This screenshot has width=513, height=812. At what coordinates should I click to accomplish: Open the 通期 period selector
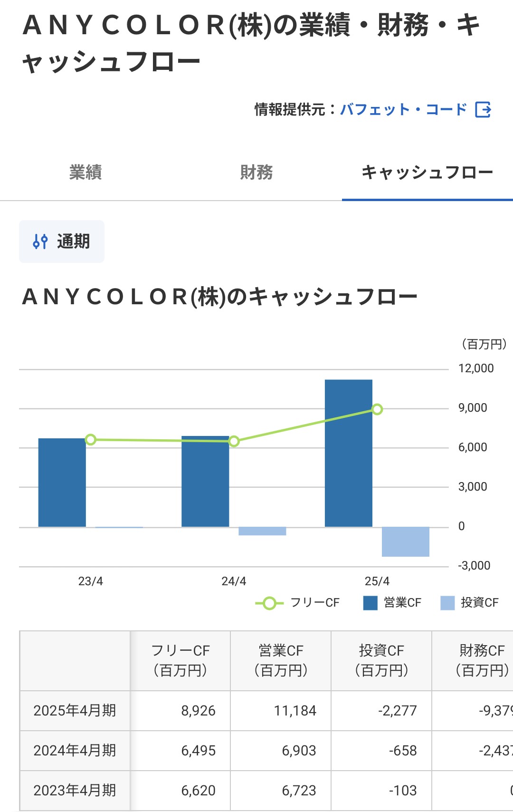62,242
